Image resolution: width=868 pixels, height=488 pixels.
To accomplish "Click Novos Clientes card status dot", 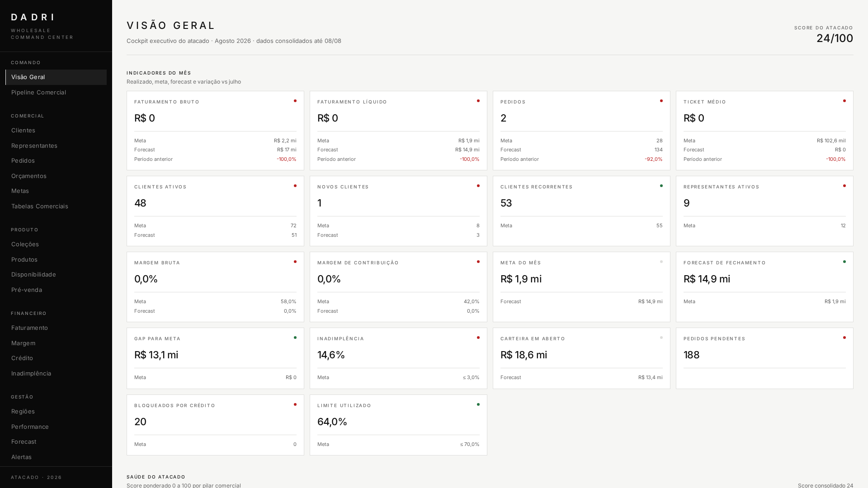I will coord(478,186).
